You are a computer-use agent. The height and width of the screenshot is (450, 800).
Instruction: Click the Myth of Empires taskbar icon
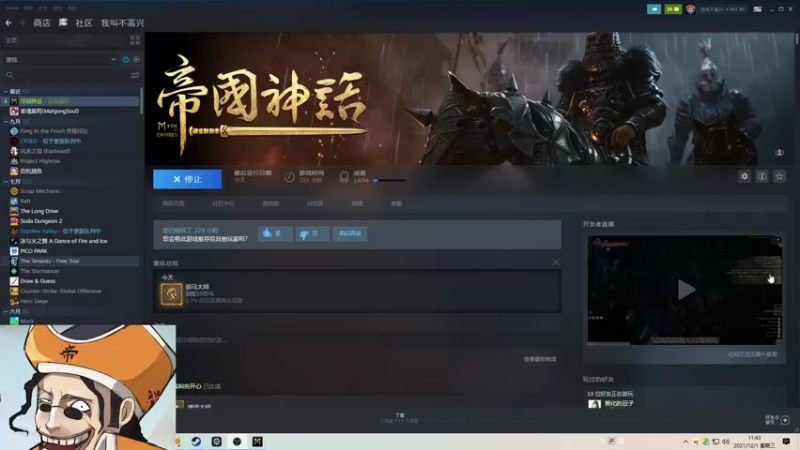click(x=257, y=441)
